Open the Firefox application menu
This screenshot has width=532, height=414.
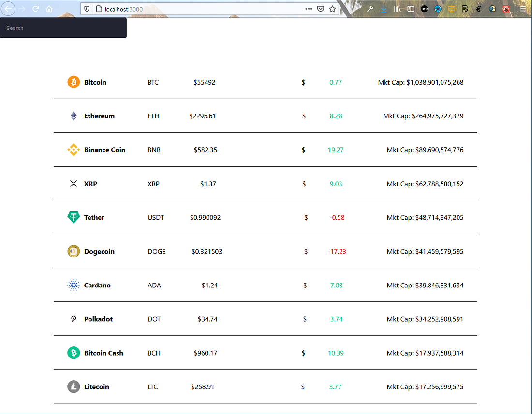pyautogui.click(x=523, y=9)
